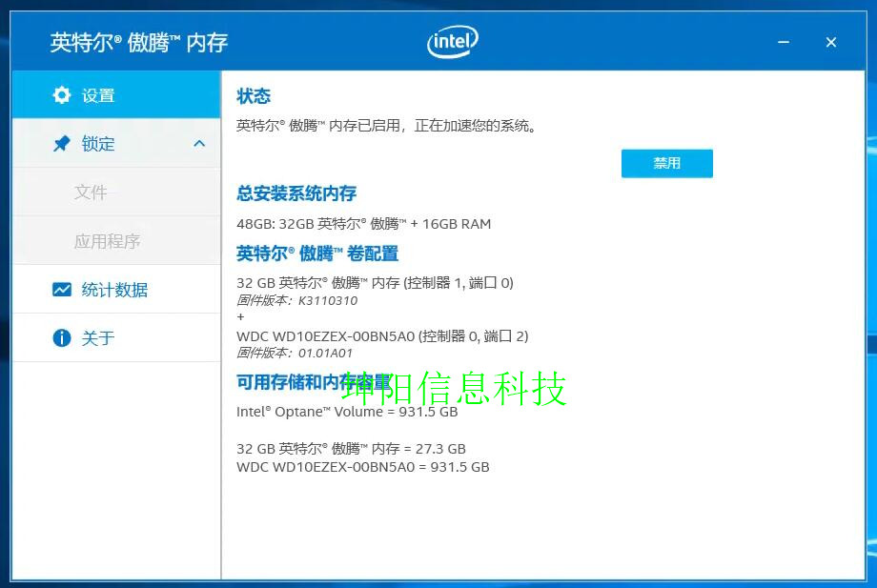Click the 'WDC WD10EZEX-00BN5A0 = 931.5 GB' line
The image size is (877, 588).
[363, 467]
